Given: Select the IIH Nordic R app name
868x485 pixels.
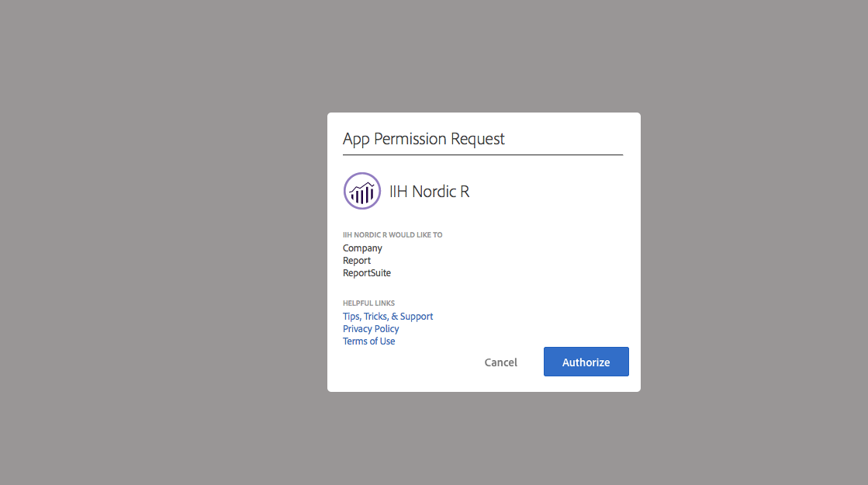Looking at the screenshot, I should click(429, 192).
